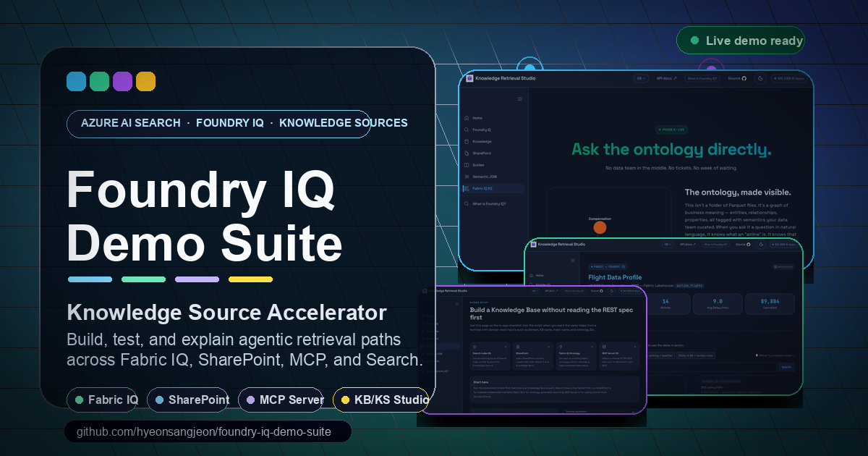
Task: Click 'What is Foundry IQ?' header pill in top window
Action: [x=702, y=78]
